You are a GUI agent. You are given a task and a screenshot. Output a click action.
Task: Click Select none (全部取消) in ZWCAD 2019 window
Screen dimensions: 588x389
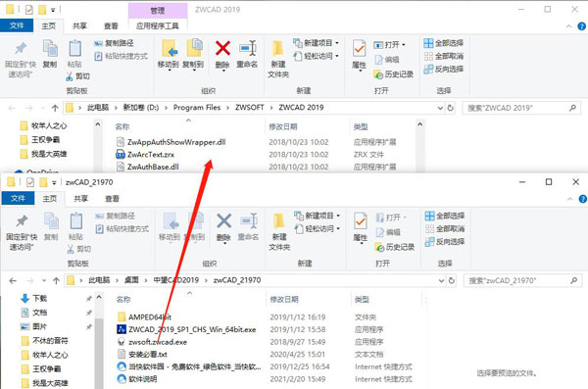point(444,56)
